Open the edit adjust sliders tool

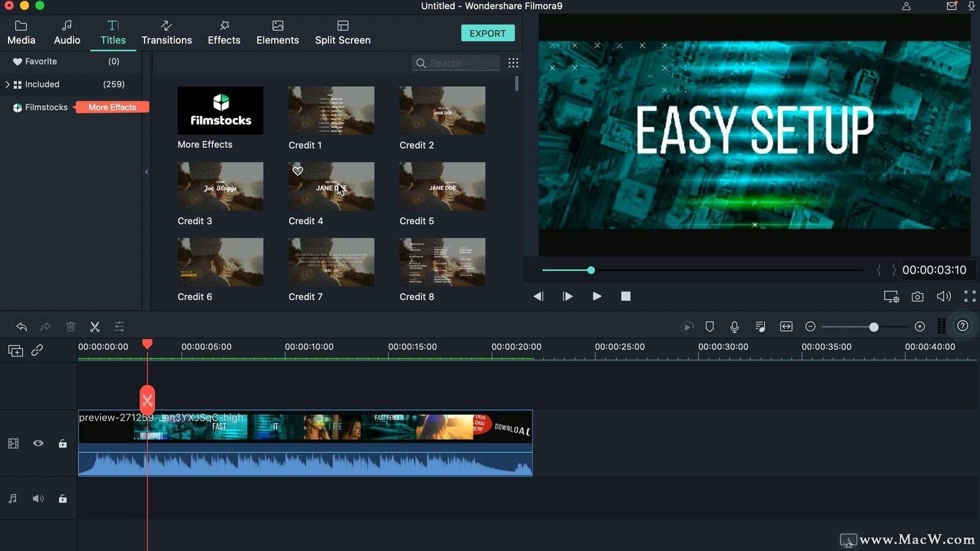(x=119, y=326)
